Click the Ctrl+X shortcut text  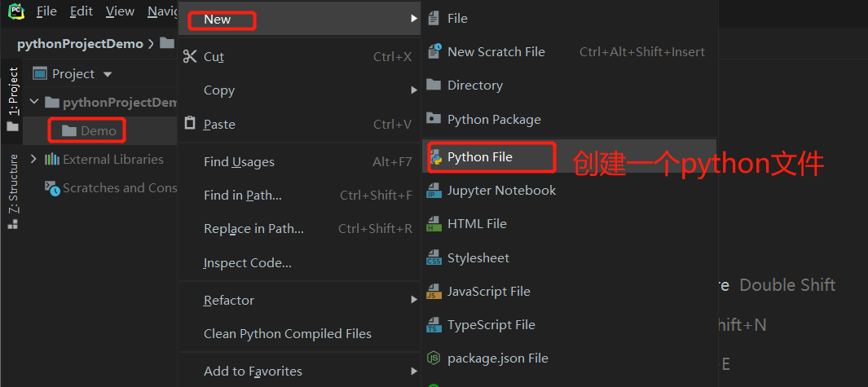click(x=393, y=56)
